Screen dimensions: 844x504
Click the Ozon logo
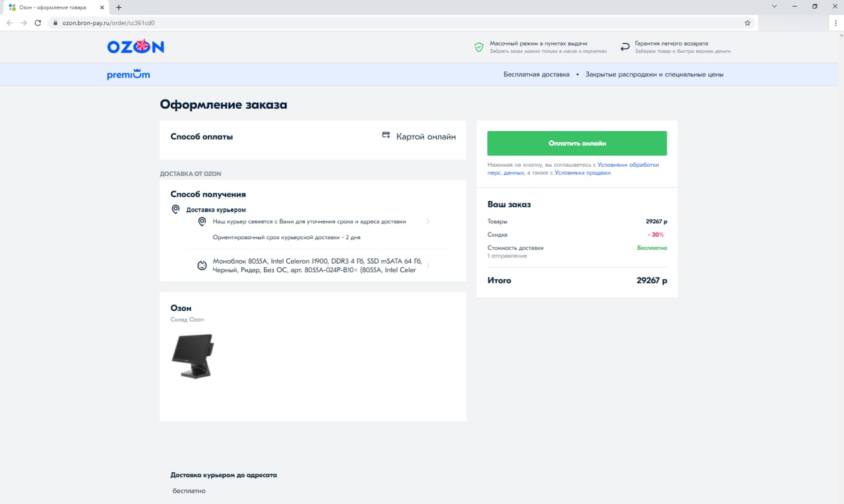(135, 47)
